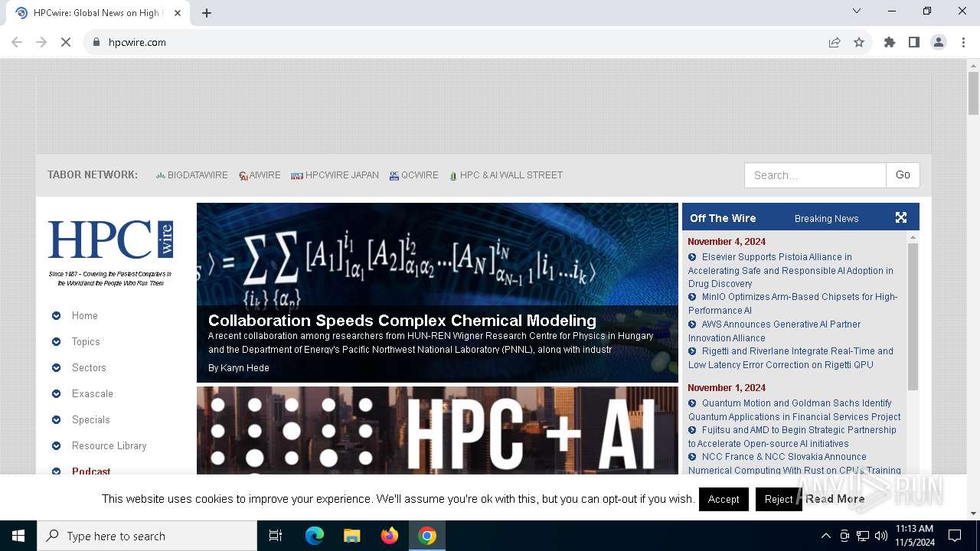Share this page icon in address bar
980x551 pixels.
coord(835,42)
